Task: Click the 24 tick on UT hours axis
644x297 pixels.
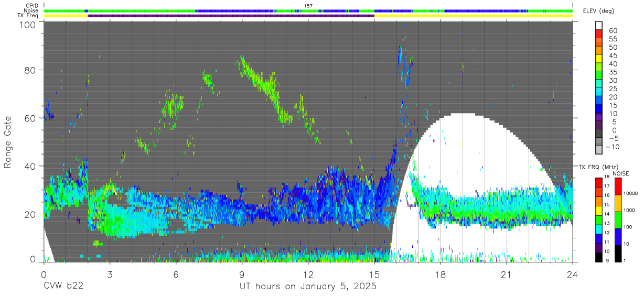Action: pyautogui.click(x=572, y=274)
